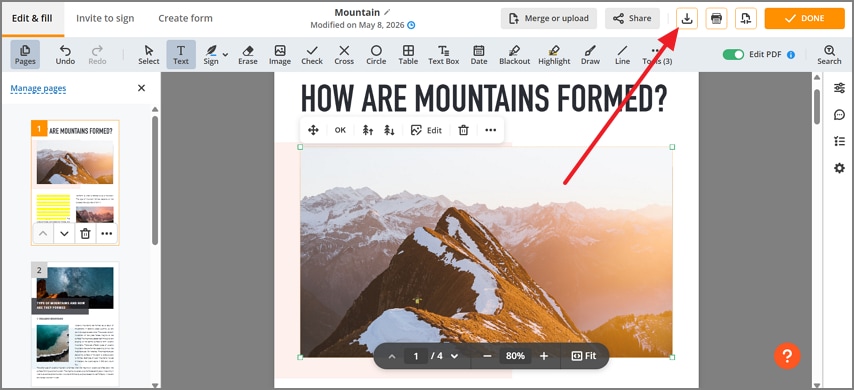Viewport: 854px width, 390px height.
Task: Move the selected image with move handle
Action: (313, 130)
